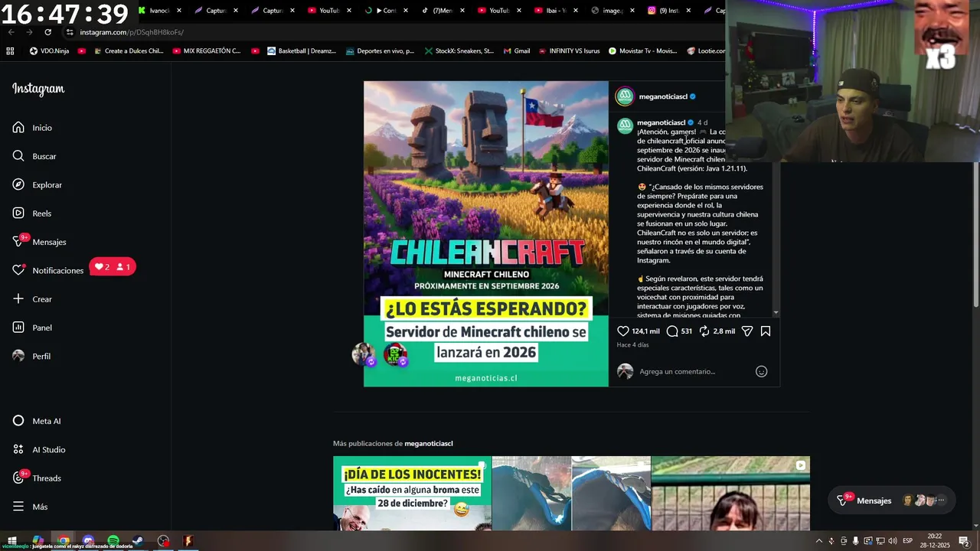980x551 pixels.
Task: Open Chrome from taskbar
Action: (64, 541)
